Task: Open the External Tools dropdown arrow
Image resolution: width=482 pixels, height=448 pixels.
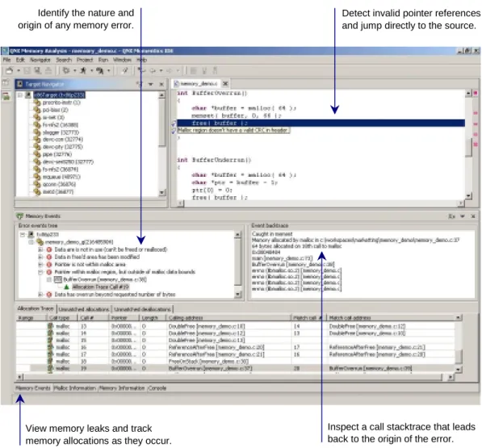Action: point(108,71)
